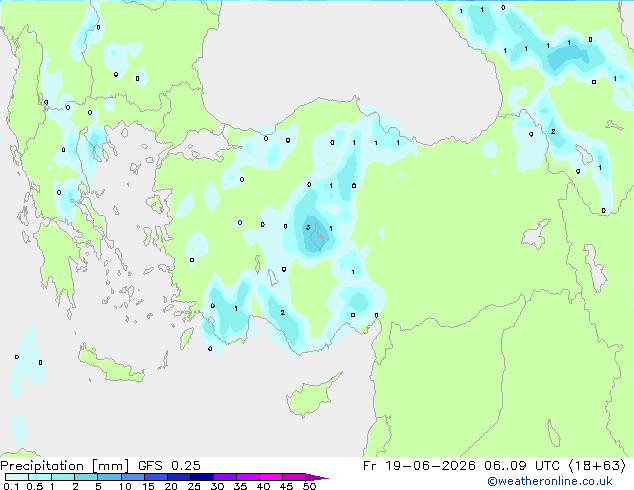Click the '(18+63)' forecast run text
Screen dimensions: 634x490
point(597,466)
